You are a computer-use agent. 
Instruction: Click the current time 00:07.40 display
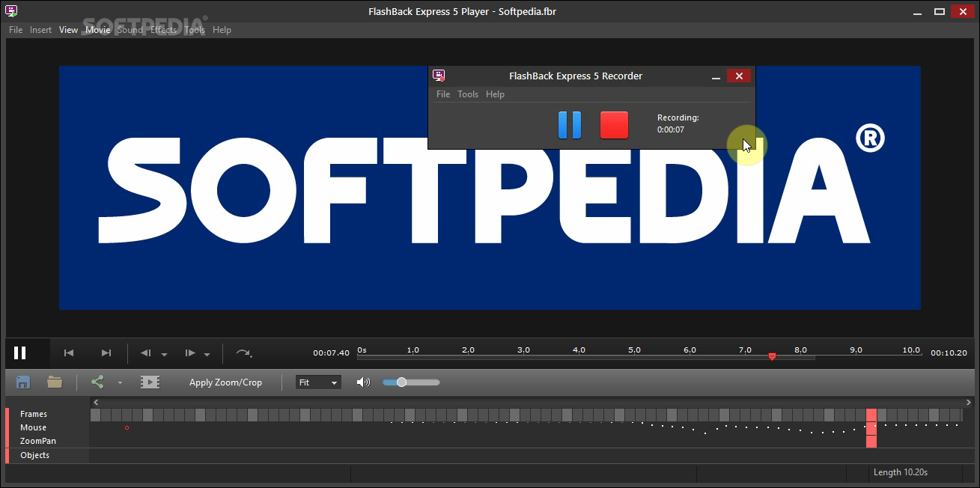pos(332,353)
